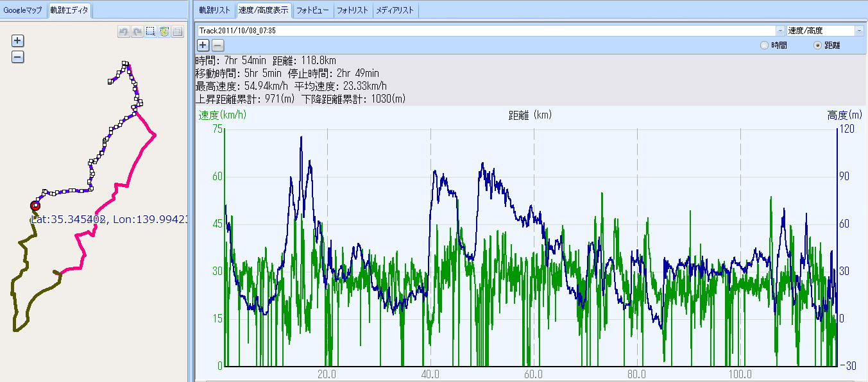Click the 距離 (km) axis title
Image resolution: width=868 pixels, height=382 pixels.
(x=530, y=115)
